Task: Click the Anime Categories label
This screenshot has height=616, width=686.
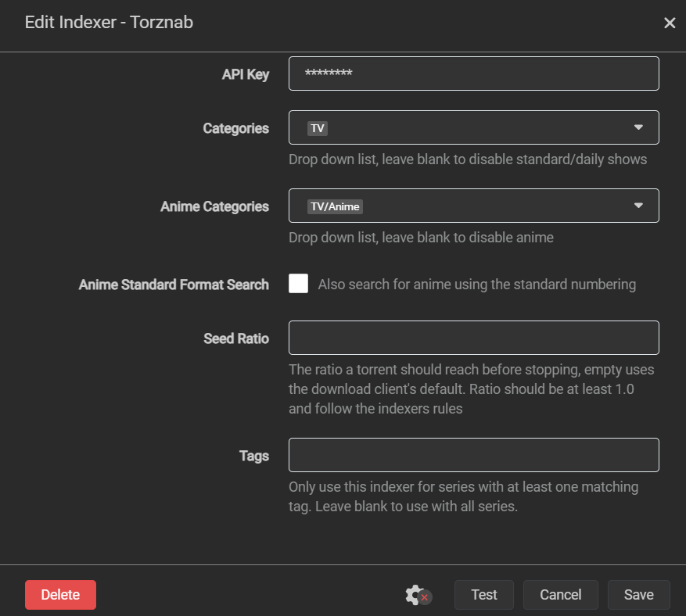Action: (x=214, y=206)
